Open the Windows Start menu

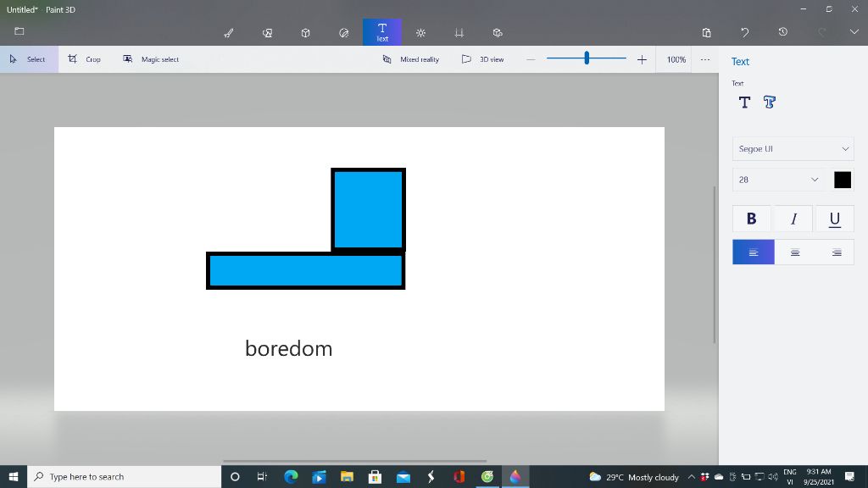click(14, 476)
